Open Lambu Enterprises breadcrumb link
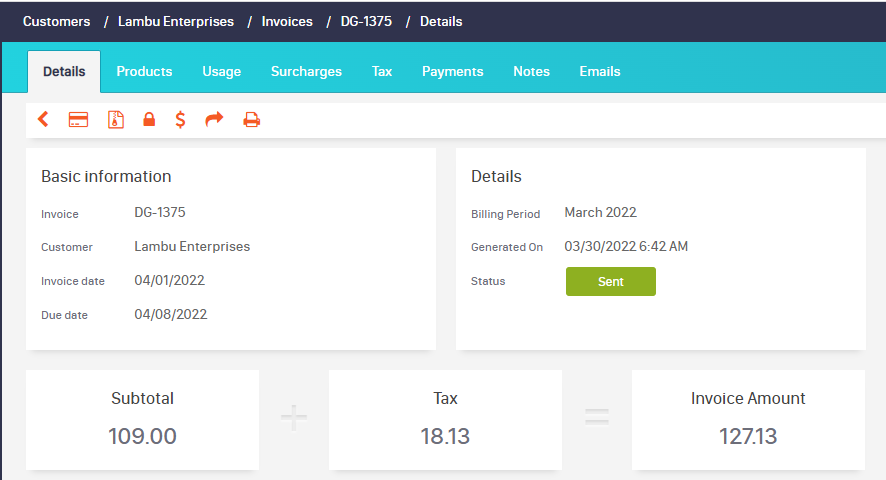 (x=176, y=21)
